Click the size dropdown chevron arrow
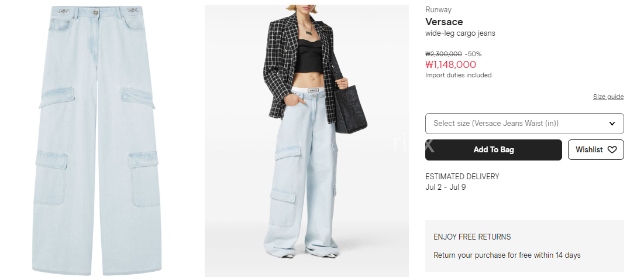The width and height of the screenshot is (644, 280). (x=612, y=124)
